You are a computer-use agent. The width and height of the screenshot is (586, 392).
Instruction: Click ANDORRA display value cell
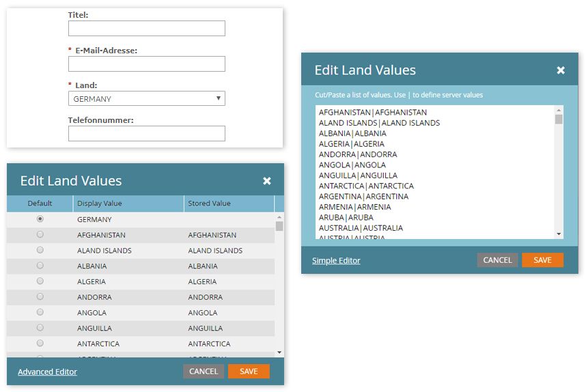coord(128,297)
